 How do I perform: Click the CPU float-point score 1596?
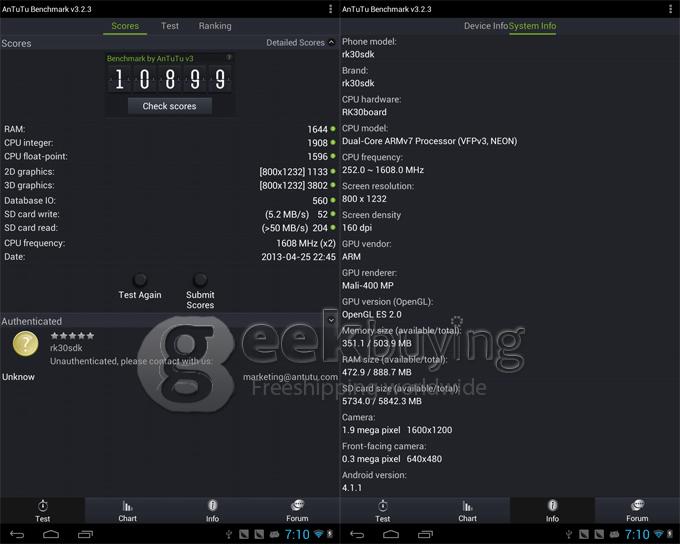(x=317, y=156)
